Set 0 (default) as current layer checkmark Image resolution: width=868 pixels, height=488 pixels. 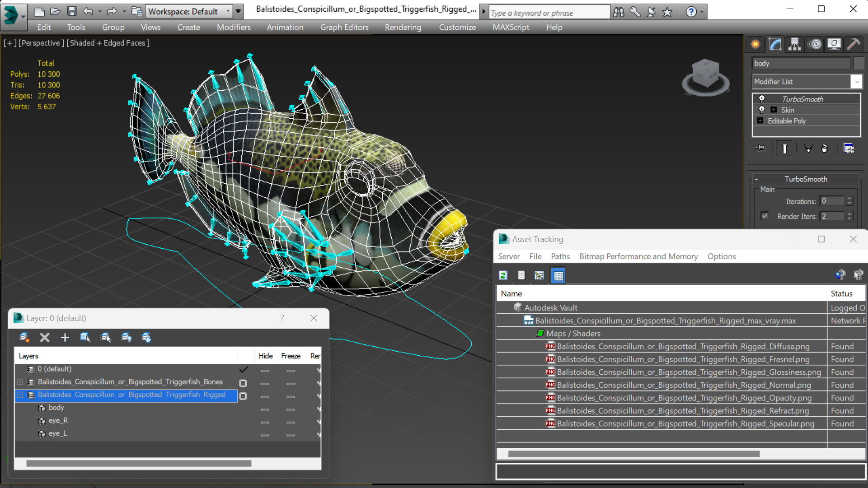tap(243, 370)
